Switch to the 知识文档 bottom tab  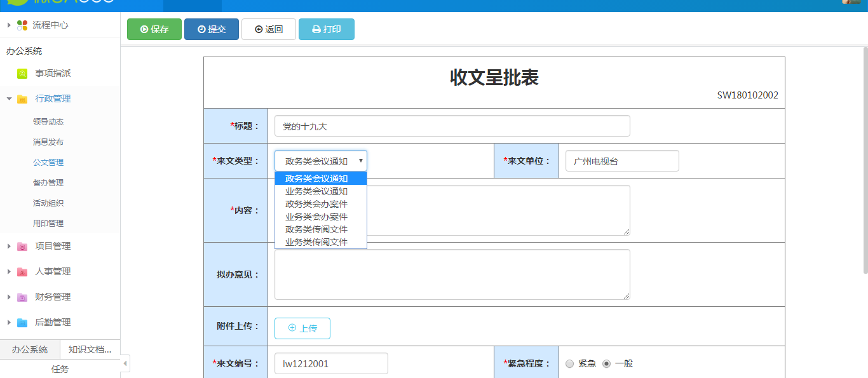tap(90, 349)
